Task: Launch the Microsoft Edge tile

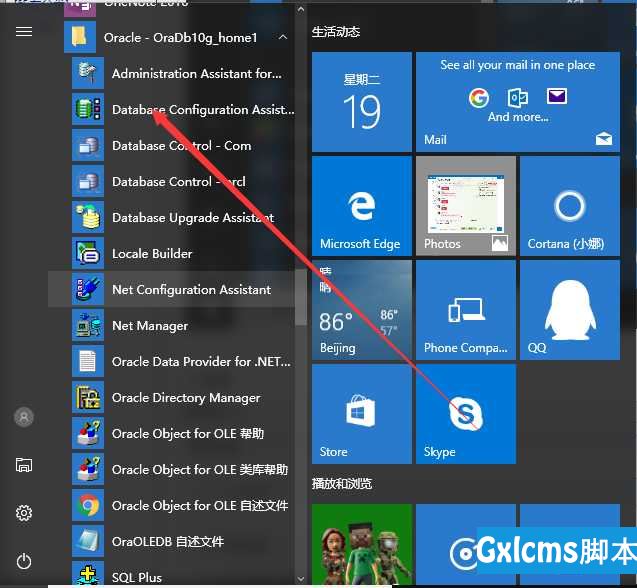Action: coord(362,206)
